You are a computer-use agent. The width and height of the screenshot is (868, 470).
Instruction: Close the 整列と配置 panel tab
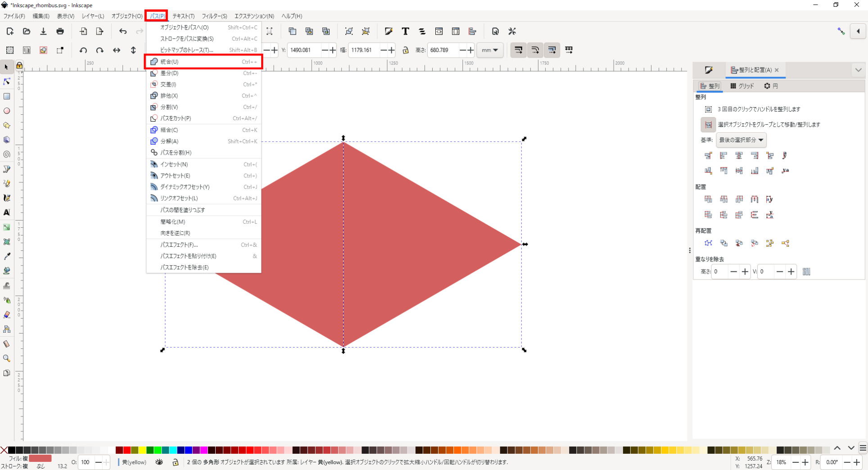pos(777,70)
